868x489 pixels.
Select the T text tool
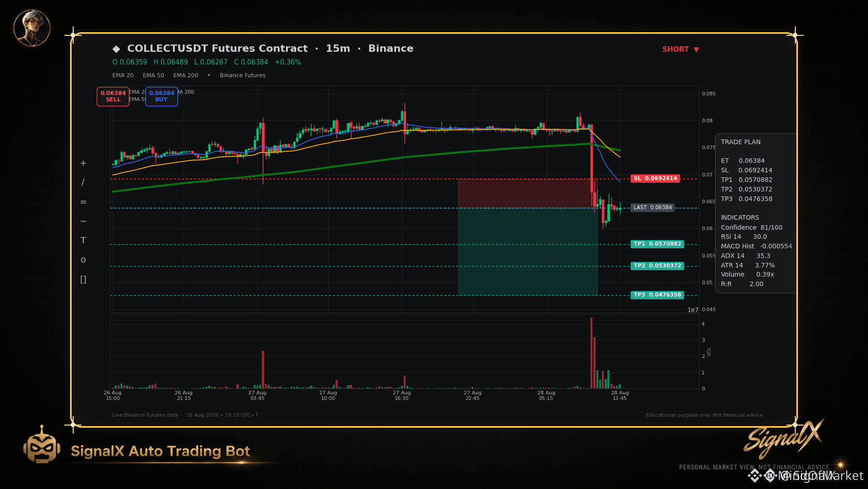tap(83, 241)
